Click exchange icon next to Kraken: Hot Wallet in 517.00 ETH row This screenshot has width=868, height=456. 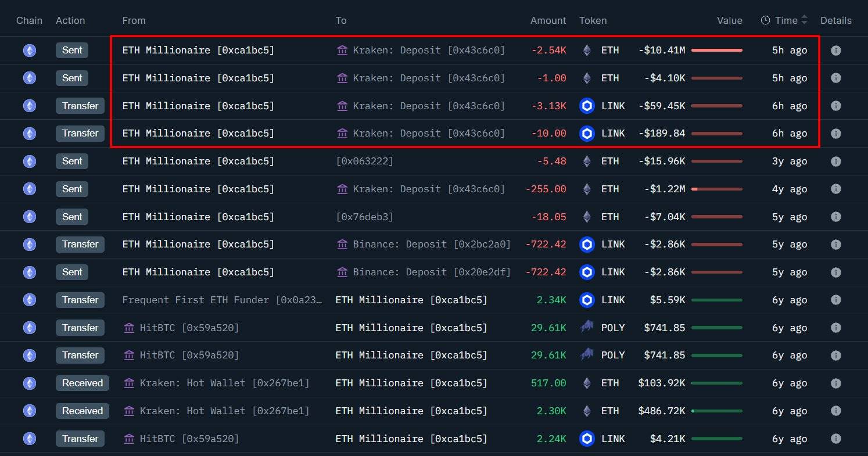(x=129, y=383)
